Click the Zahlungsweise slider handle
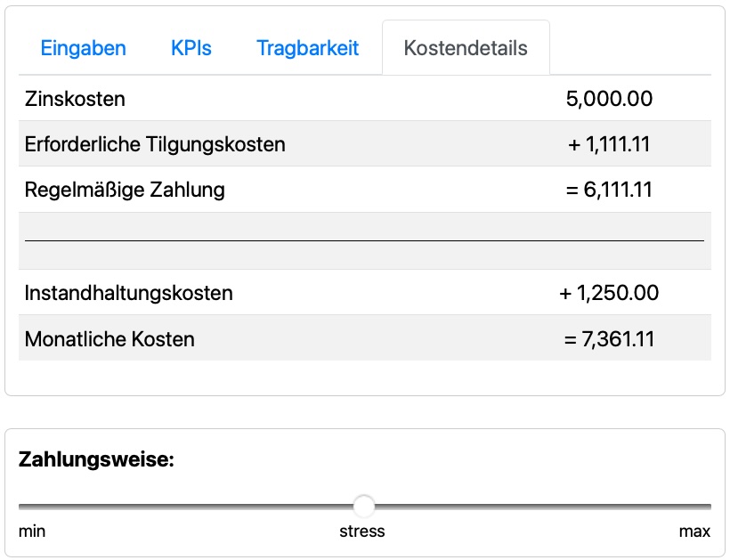This screenshot has height=560, width=730. pos(364,507)
